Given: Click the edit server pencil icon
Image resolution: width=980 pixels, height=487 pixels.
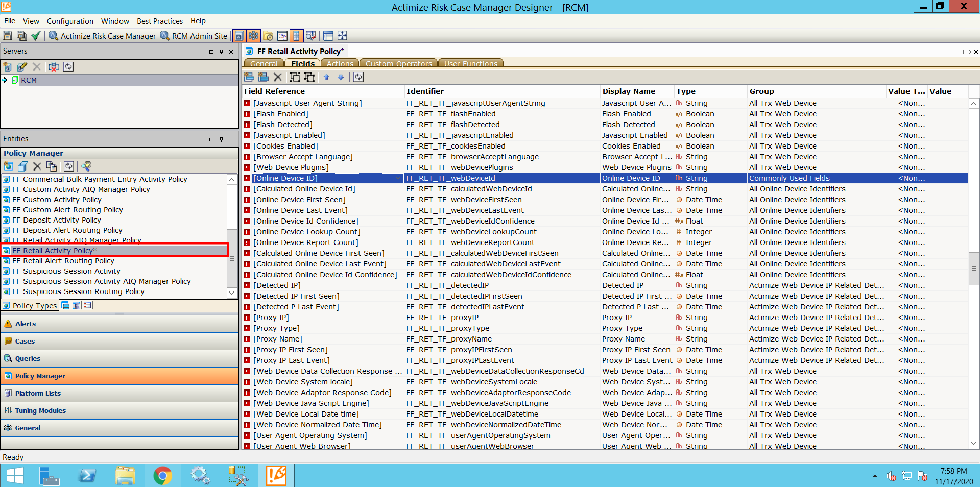Looking at the screenshot, I should pyautogui.click(x=22, y=67).
